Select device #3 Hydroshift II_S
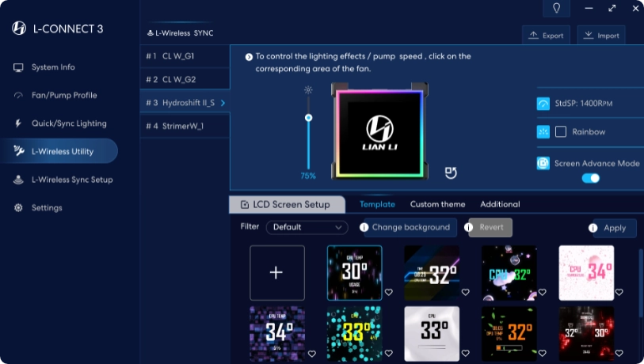The image size is (644, 364). tap(185, 103)
